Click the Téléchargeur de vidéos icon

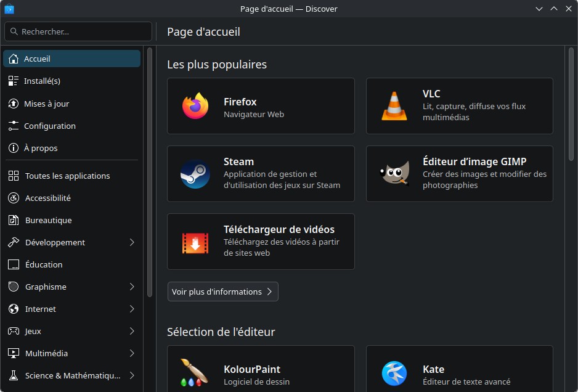pos(195,243)
